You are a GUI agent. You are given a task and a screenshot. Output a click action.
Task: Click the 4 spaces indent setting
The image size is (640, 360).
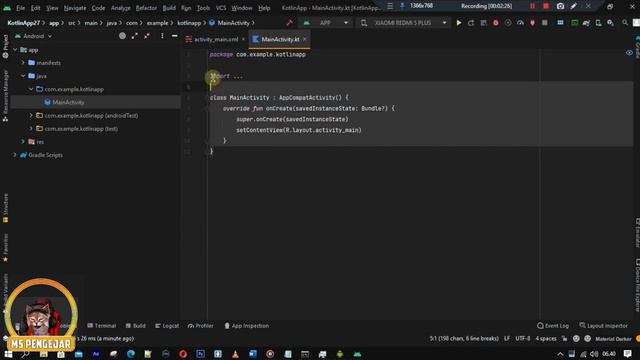pyautogui.click(x=546, y=338)
